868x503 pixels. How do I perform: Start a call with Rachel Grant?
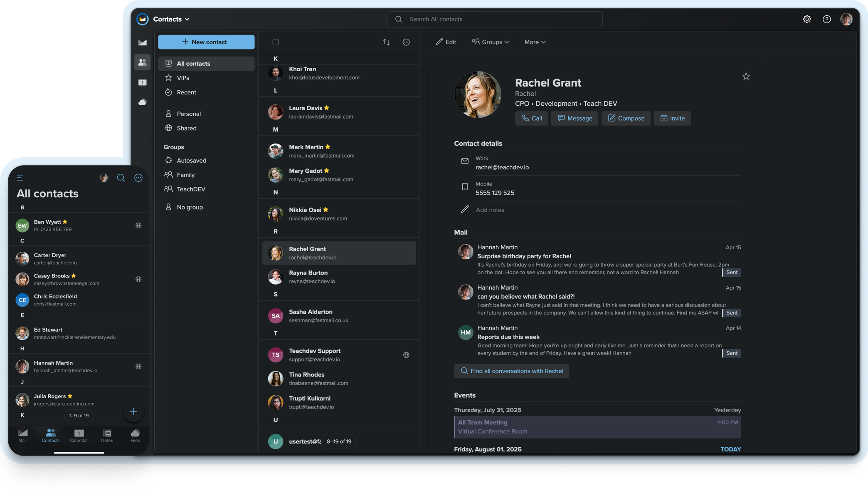531,118
